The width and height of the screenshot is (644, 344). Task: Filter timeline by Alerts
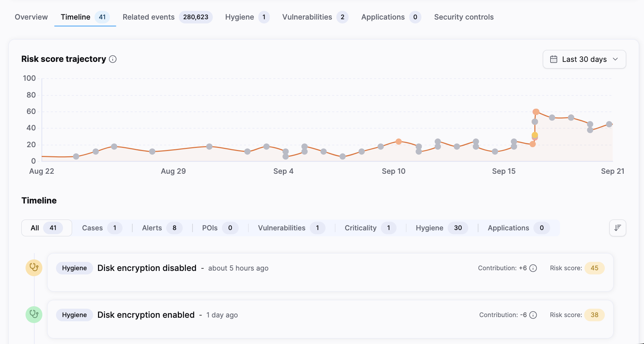pos(162,228)
